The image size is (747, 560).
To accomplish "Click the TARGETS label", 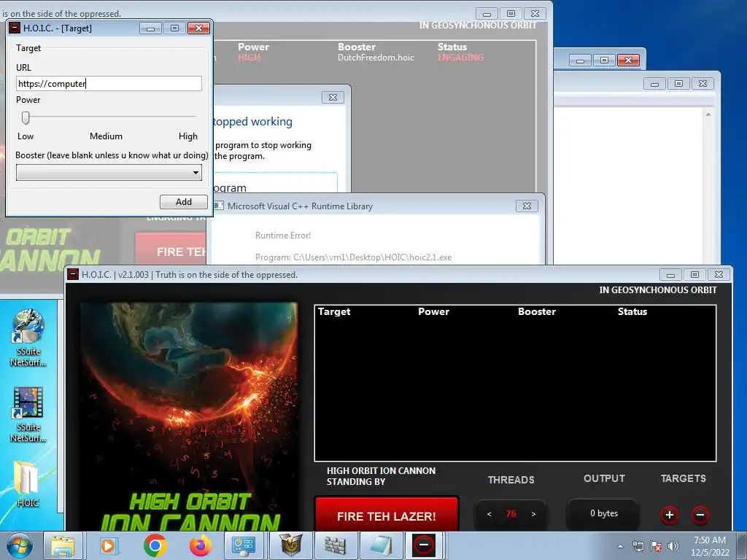I will 683,478.
